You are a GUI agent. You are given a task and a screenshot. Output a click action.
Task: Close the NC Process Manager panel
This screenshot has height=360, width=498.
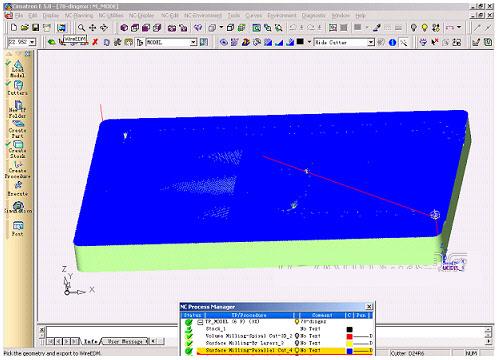pos(369,307)
